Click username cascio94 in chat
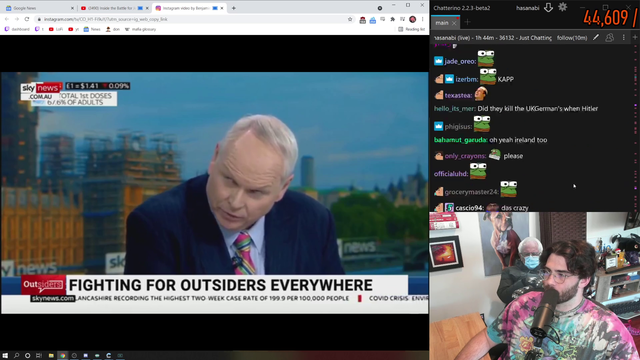Image resolution: width=640 pixels, height=360 pixels. coord(469,208)
